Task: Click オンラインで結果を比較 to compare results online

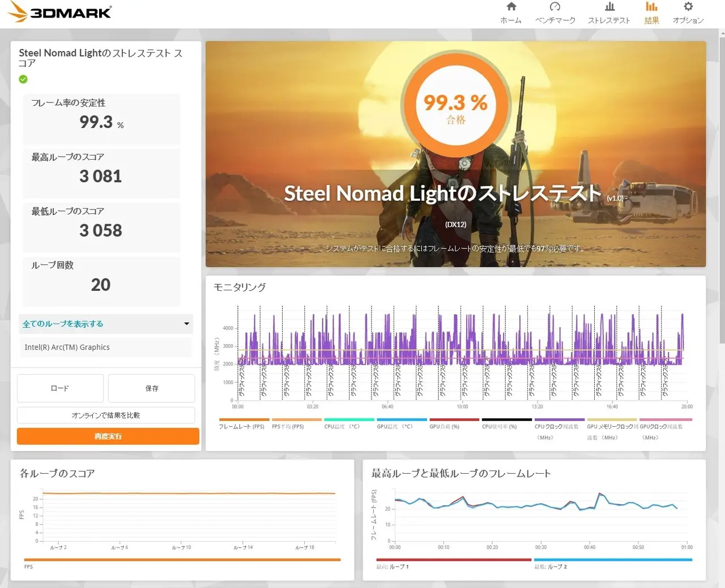Action: (x=105, y=415)
